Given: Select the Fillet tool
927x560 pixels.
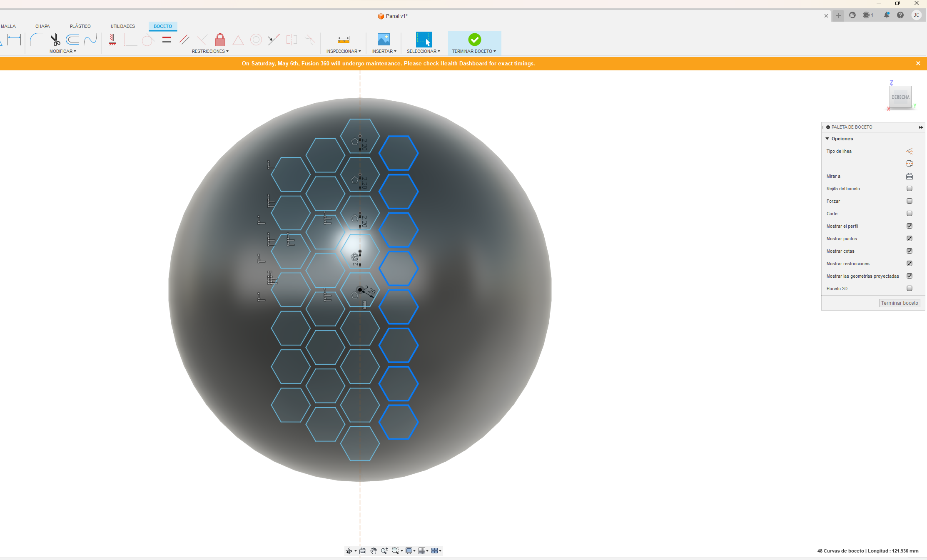Looking at the screenshot, I should (x=36, y=40).
